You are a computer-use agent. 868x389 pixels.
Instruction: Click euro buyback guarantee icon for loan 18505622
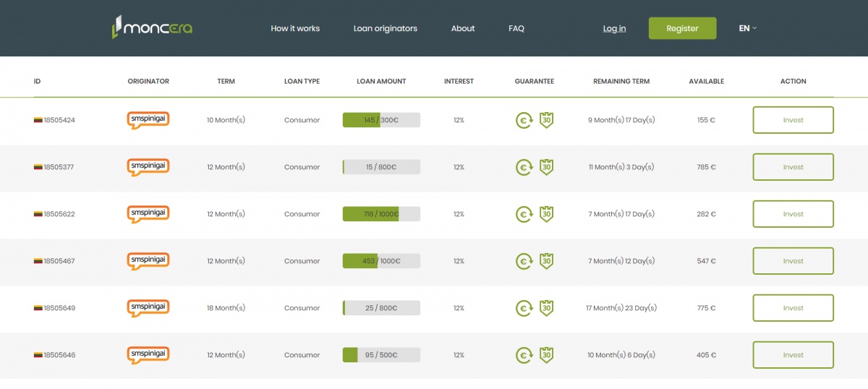click(x=524, y=215)
